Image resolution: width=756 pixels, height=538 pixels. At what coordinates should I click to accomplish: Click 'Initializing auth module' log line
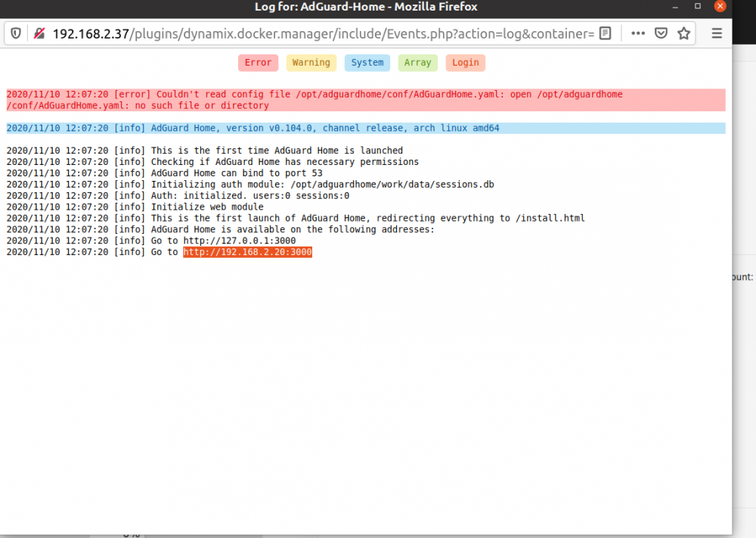(250, 185)
